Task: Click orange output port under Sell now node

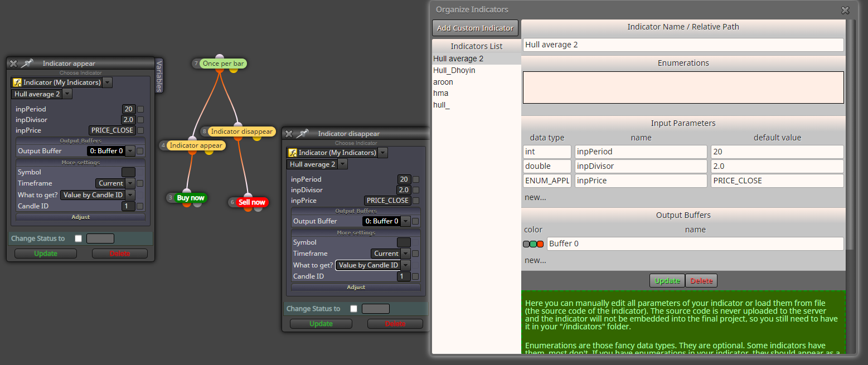Action: [248, 208]
